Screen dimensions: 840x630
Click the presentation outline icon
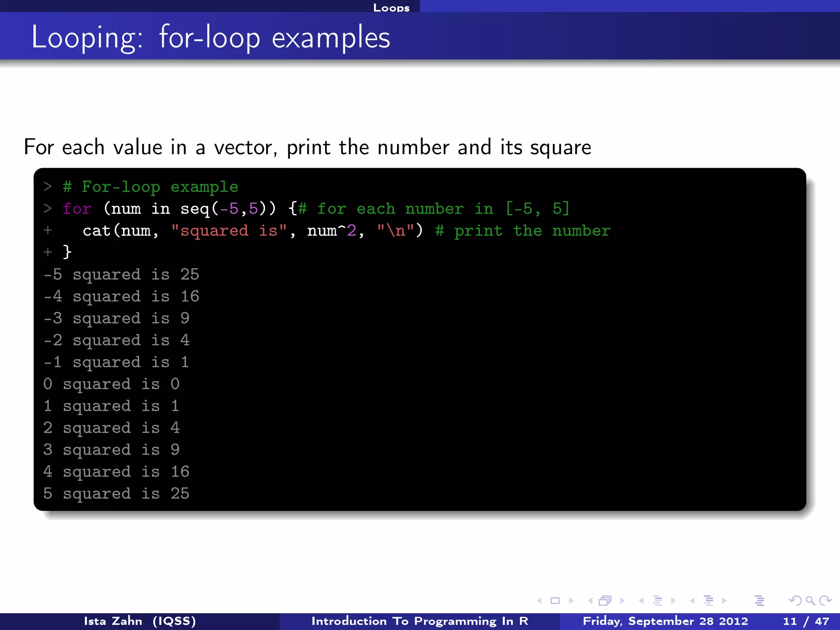click(x=759, y=601)
